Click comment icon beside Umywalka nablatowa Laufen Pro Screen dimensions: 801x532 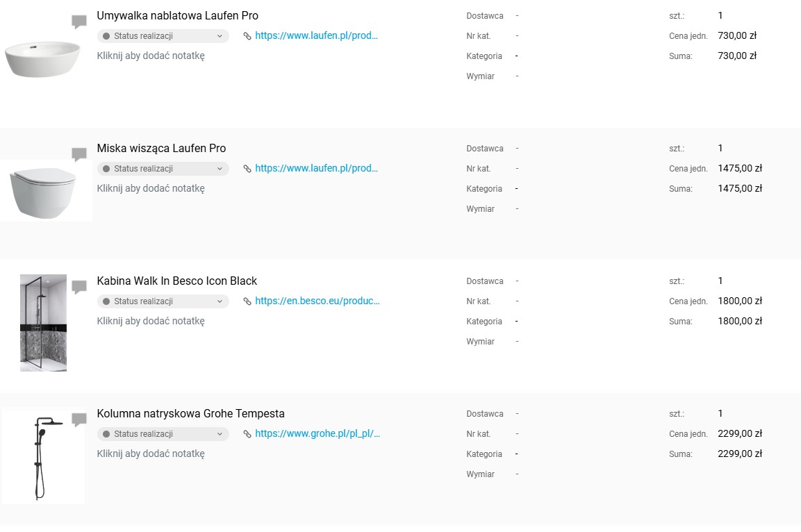point(79,22)
